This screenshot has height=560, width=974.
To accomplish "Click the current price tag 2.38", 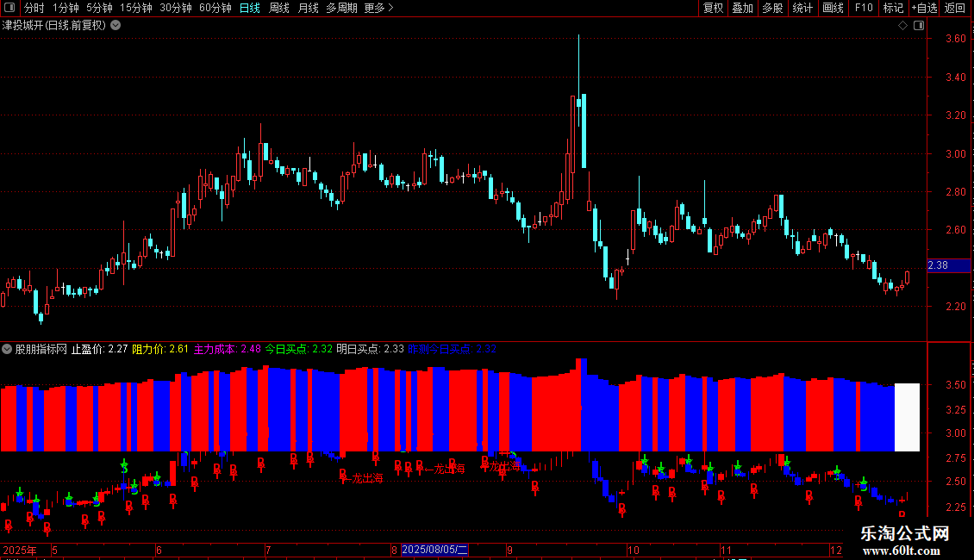I will 948,265.
